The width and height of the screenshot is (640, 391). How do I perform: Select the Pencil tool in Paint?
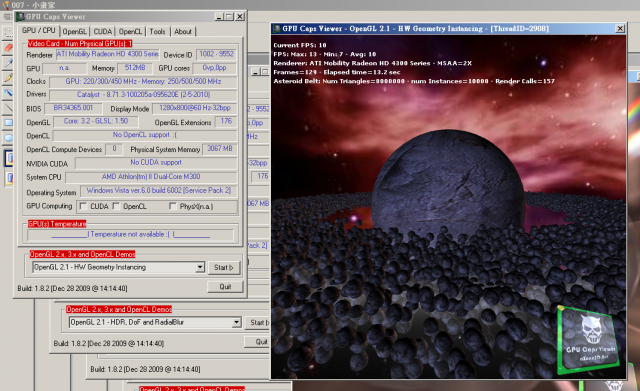[x=8, y=78]
